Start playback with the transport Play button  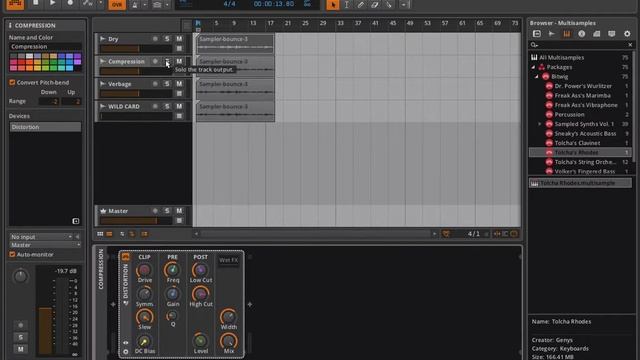(x=53, y=3)
